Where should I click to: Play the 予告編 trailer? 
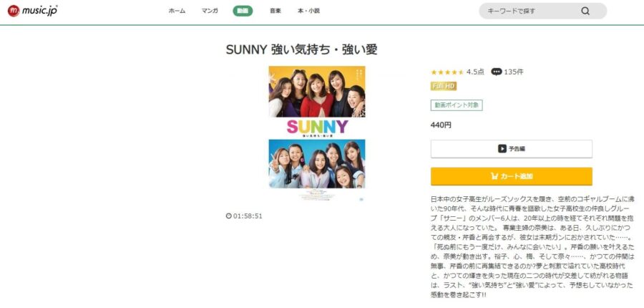tap(512, 149)
